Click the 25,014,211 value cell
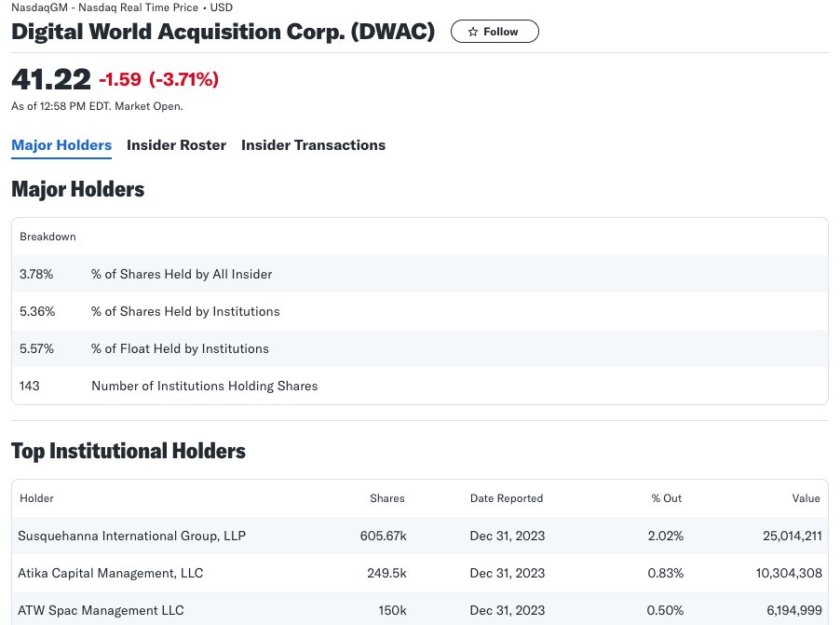 coord(793,536)
